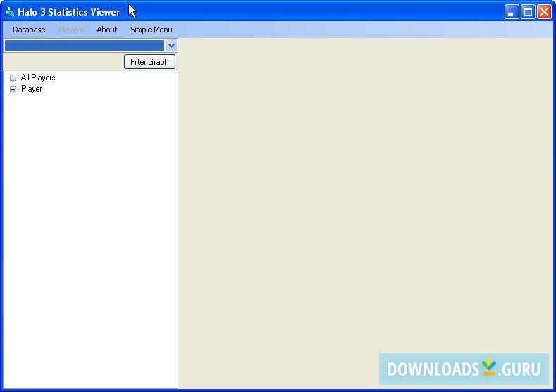The width and height of the screenshot is (556, 392).
Task: Minimize the Halo 3 Statistics Viewer window
Action: click(512, 12)
